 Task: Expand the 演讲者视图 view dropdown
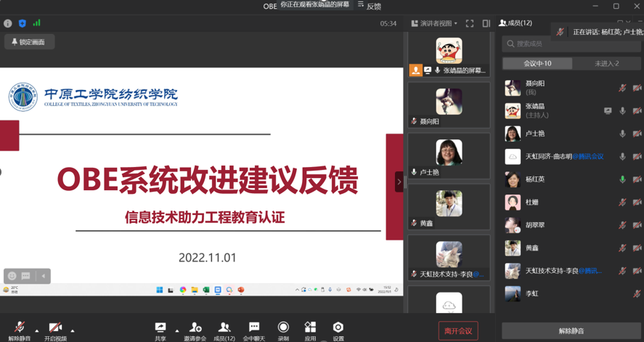434,23
